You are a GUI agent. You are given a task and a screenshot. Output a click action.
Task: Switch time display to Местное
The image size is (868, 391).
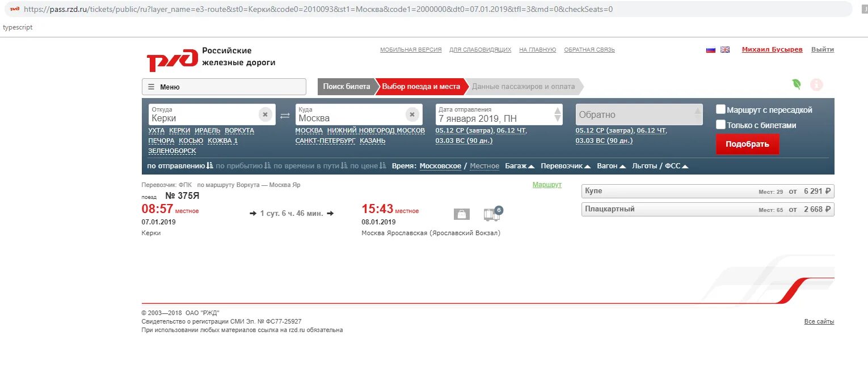[484, 166]
